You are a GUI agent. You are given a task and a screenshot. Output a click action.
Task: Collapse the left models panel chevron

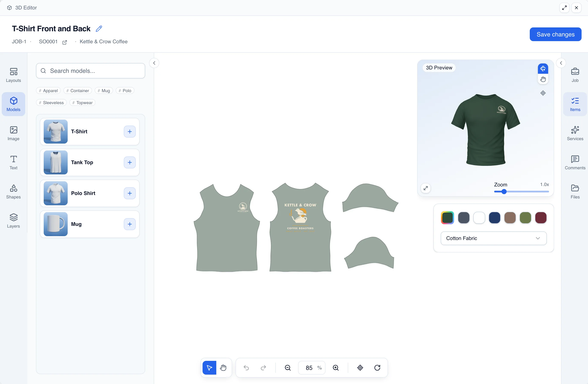154,63
